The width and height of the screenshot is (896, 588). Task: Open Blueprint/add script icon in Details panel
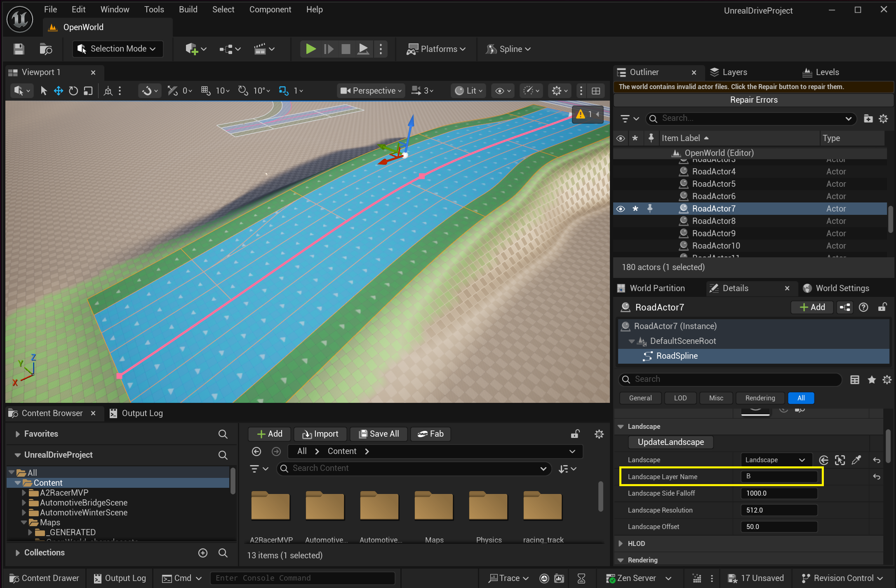point(845,307)
